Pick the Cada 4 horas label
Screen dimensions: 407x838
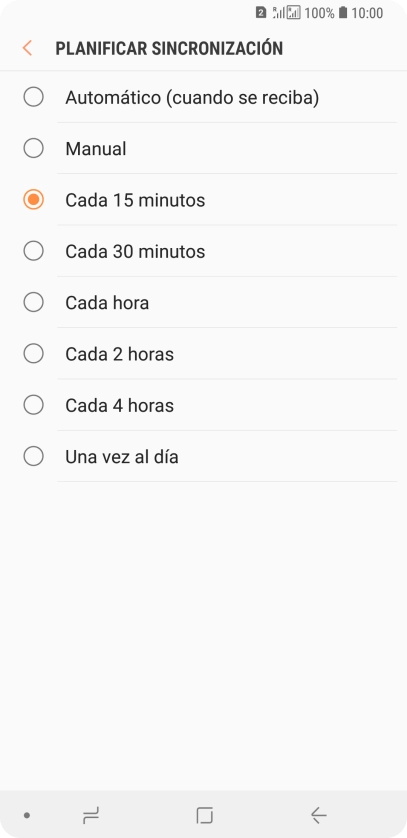click(x=120, y=406)
